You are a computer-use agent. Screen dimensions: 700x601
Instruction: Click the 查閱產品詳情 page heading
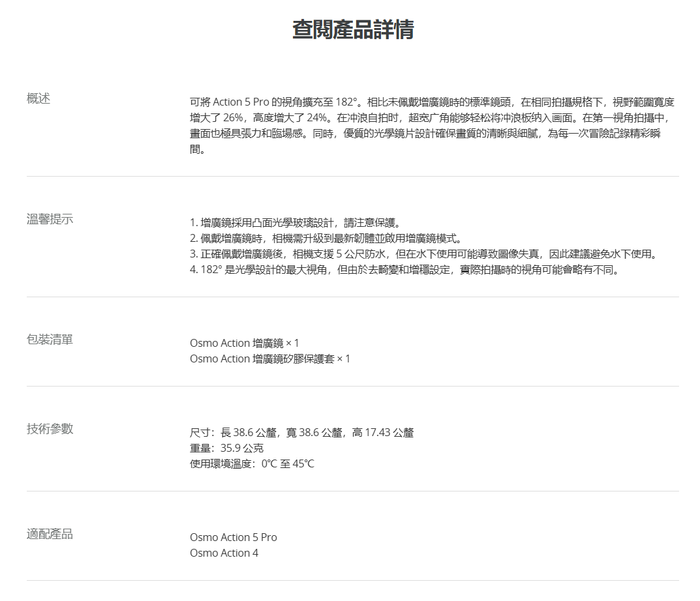(x=352, y=30)
